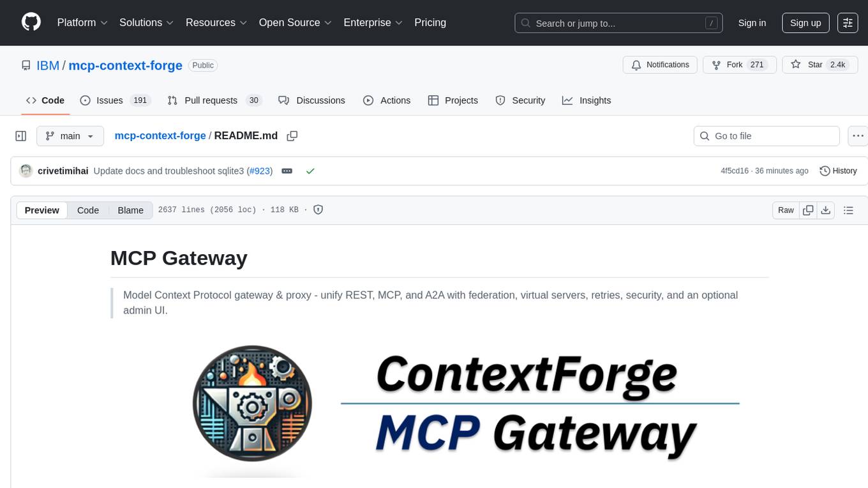View the 2.4k stargazers count
This screenshot has width=868, height=488.
(x=837, y=65)
